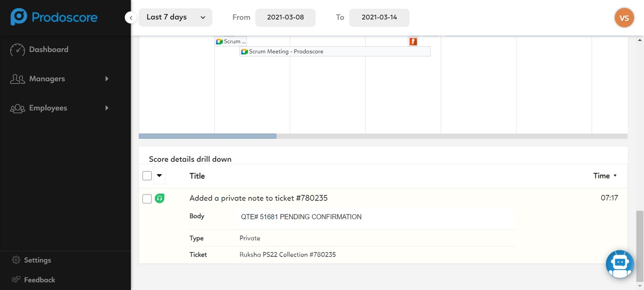Image resolution: width=644 pixels, height=290 pixels.
Task: Click the green headset icon on ticket row
Action: pyautogui.click(x=160, y=198)
